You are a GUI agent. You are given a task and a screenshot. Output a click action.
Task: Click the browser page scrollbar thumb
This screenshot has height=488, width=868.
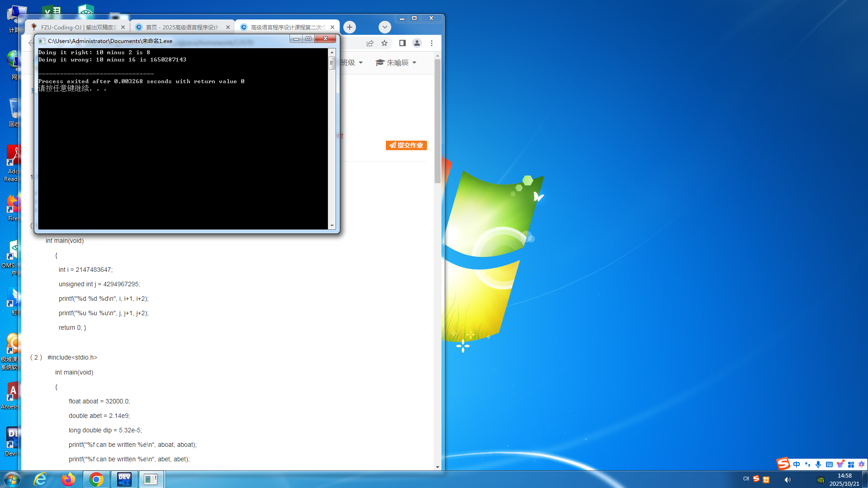click(x=437, y=121)
